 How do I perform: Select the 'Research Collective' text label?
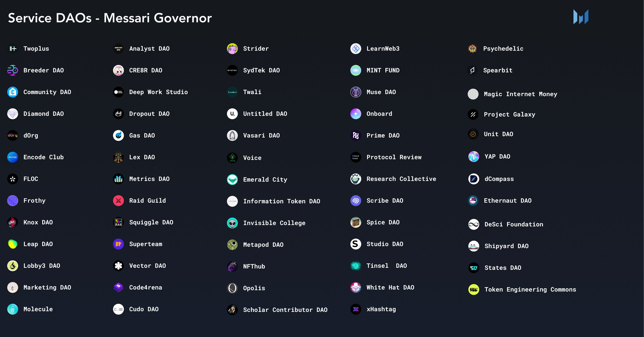(x=401, y=179)
